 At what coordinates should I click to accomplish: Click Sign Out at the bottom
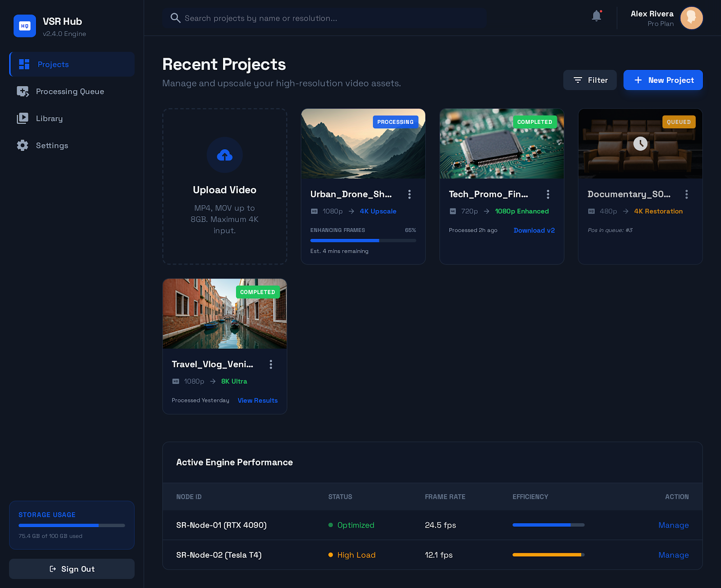(x=71, y=569)
